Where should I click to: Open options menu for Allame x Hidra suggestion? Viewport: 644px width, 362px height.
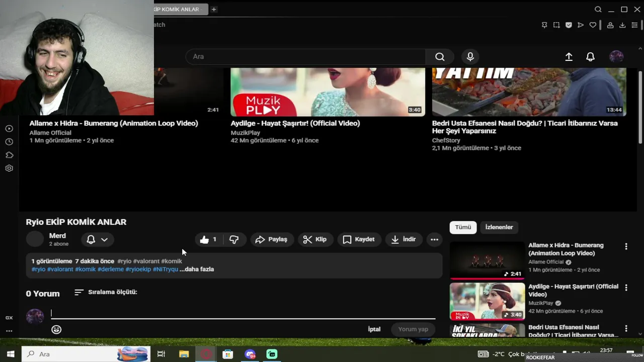tap(626, 246)
